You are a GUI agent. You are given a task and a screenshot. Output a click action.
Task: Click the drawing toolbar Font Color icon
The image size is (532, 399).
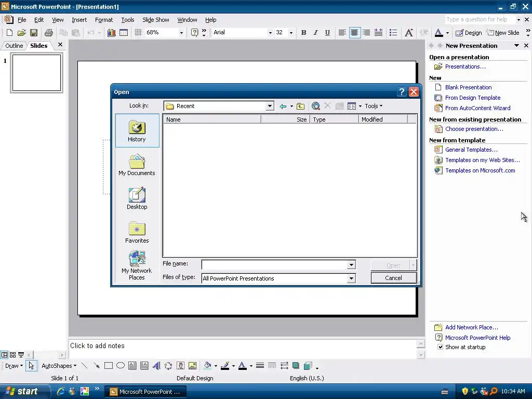tap(242, 366)
